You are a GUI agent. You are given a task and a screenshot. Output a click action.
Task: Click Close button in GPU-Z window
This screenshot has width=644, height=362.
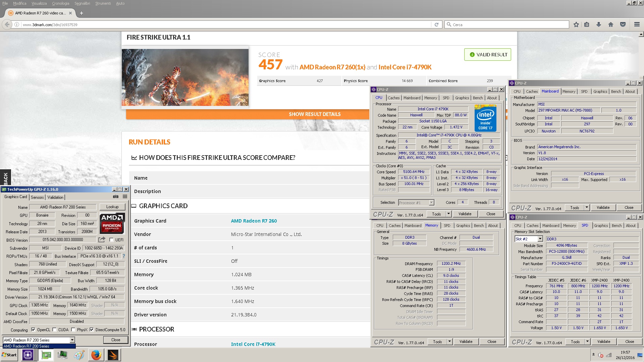116,340
